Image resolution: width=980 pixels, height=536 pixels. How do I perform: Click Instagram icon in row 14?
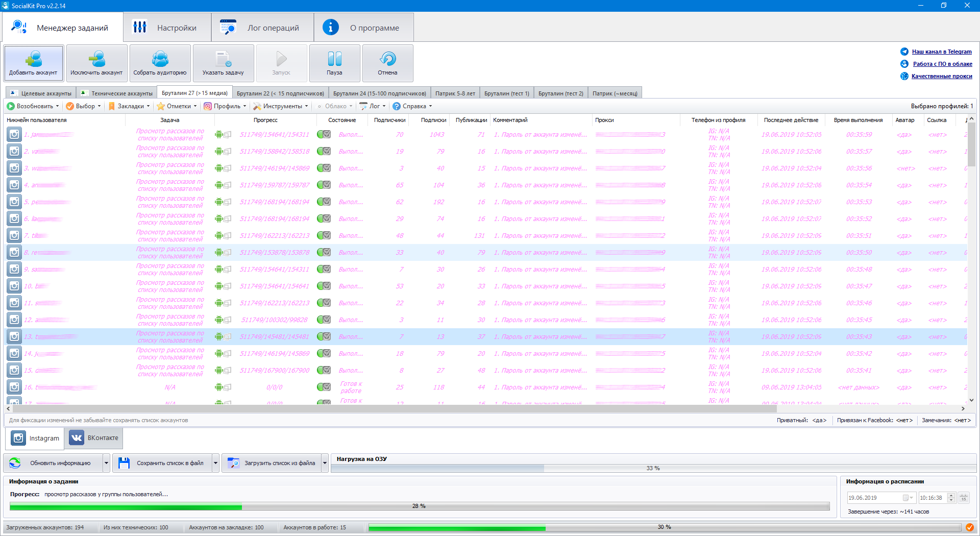[x=14, y=353]
